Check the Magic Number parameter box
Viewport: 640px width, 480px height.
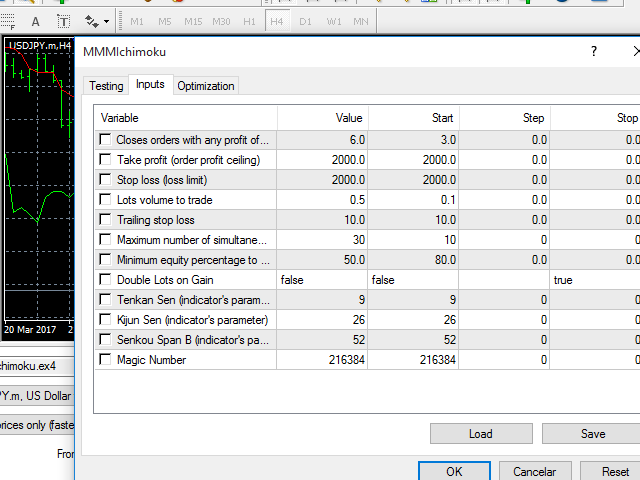(x=105, y=360)
